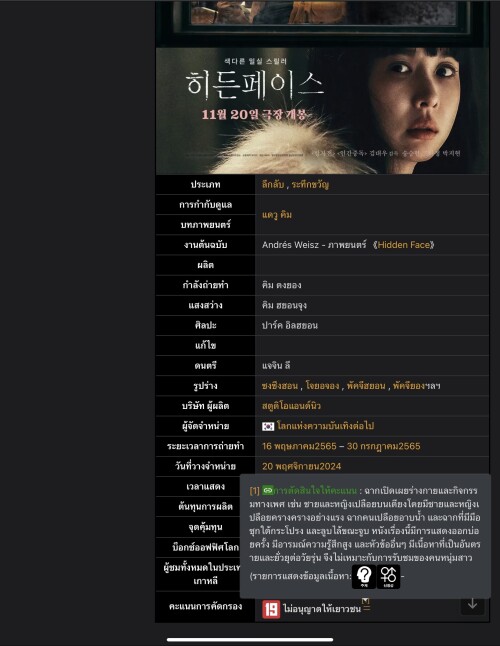Open the ลึกลับ genre link

pos(273,185)
